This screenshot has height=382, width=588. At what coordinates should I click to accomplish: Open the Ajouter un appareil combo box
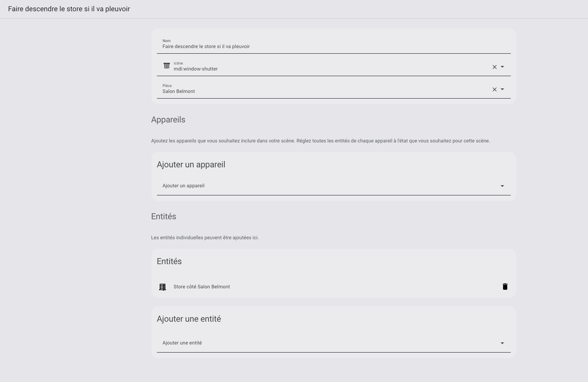click(x=333, y=186)
